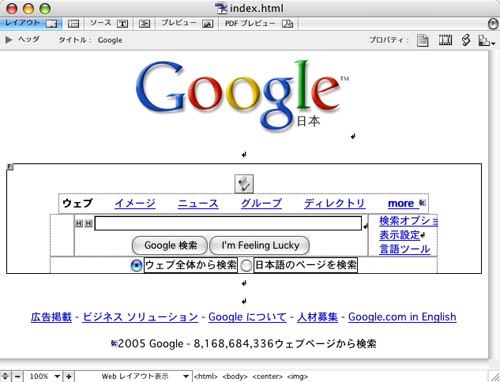Open the Web レイアウト表示 dropdown
The image size is (500, 382).
[134, 376]
